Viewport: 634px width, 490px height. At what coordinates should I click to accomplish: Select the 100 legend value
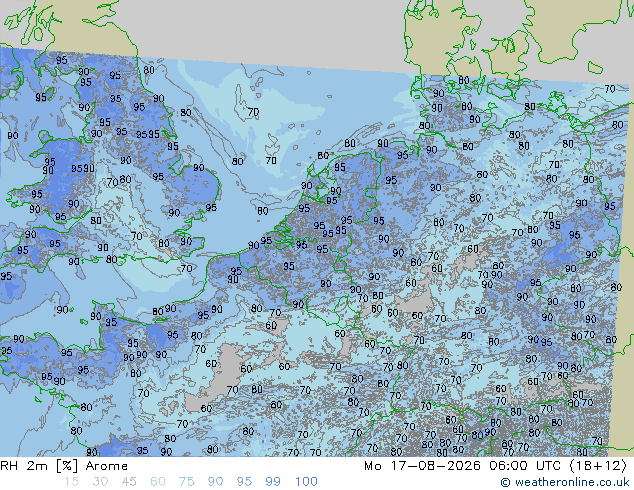306,482
